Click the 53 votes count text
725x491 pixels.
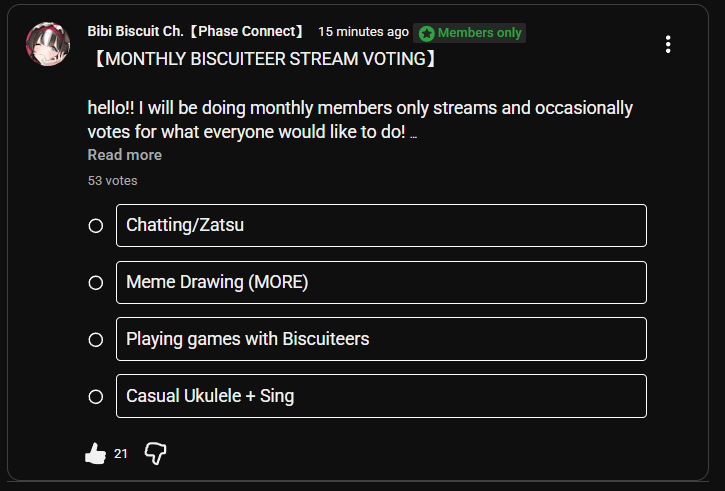coord(112,180)
